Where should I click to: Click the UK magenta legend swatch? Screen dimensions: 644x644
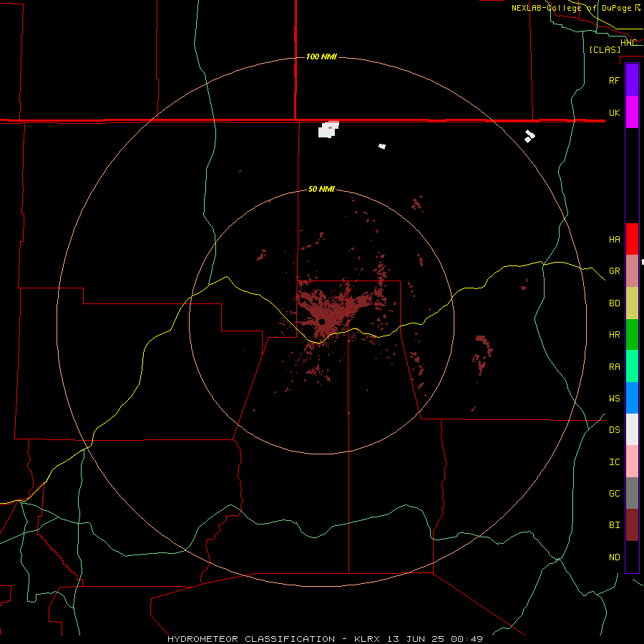point(632,112)
